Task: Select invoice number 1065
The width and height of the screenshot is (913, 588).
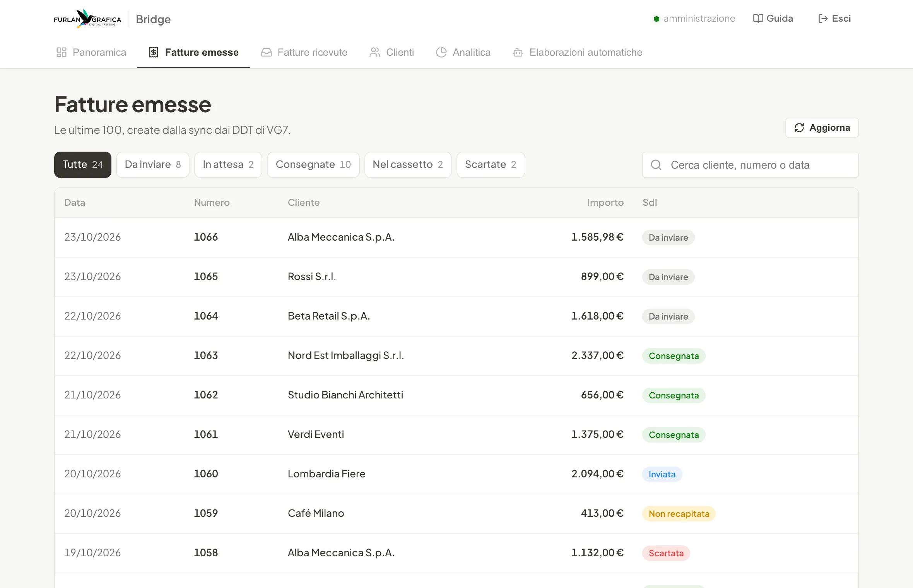Action: coord(206,276)
